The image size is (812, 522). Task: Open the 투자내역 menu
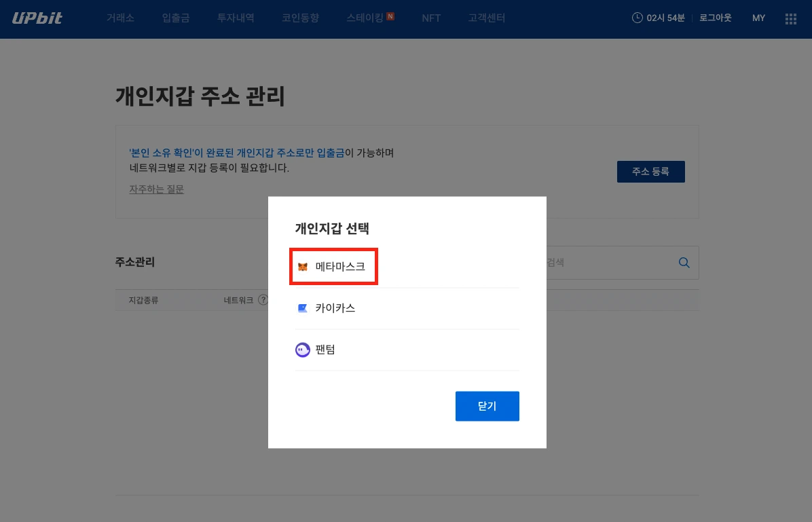pyautogui.click(x=236, y=18)
